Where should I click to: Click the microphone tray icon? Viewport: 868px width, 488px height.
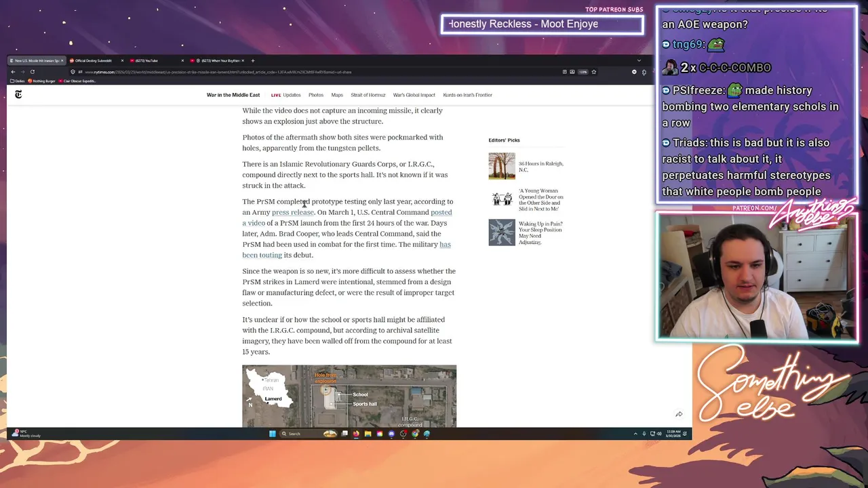644,434
